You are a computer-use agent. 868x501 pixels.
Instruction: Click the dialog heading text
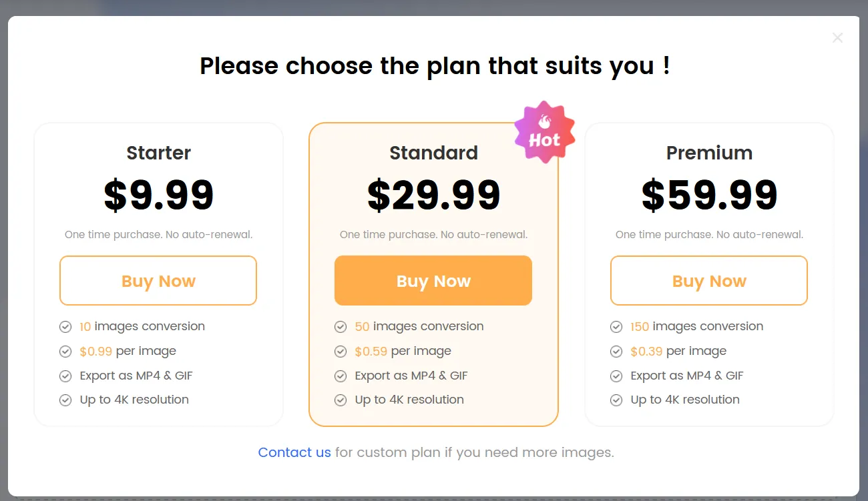coord(435,65)
